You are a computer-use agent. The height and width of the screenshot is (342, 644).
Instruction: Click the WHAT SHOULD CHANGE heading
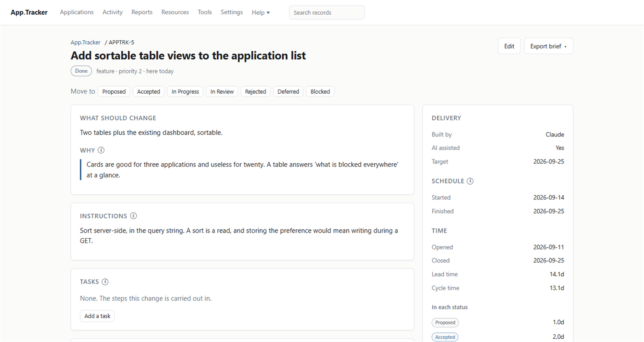point(118,118)
